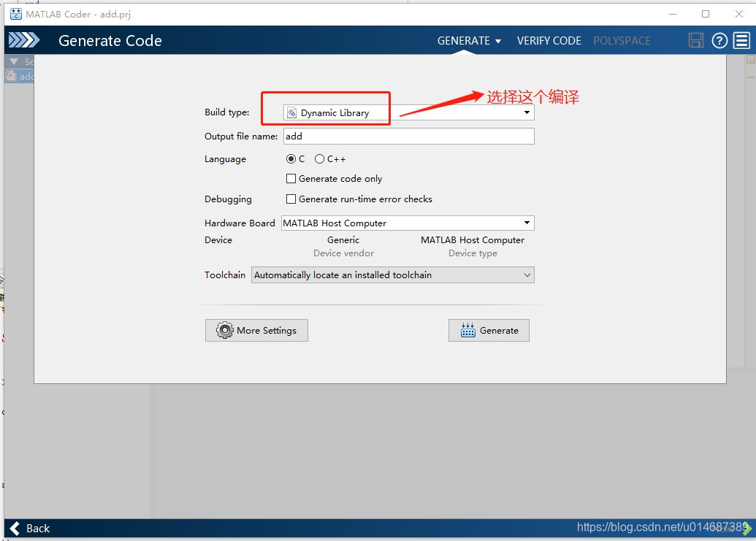
Task: Switch to POLYSPACE step
Action: [x=622, y=41]
